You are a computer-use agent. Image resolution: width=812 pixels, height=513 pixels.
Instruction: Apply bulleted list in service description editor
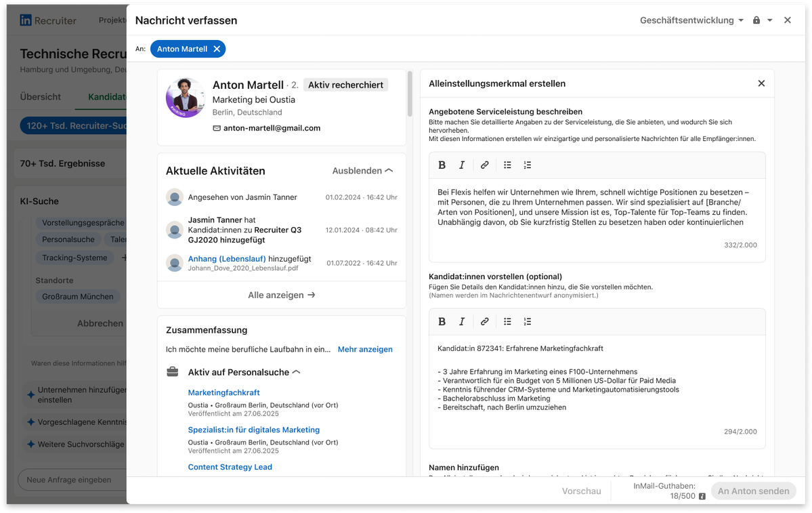point(507,165)
